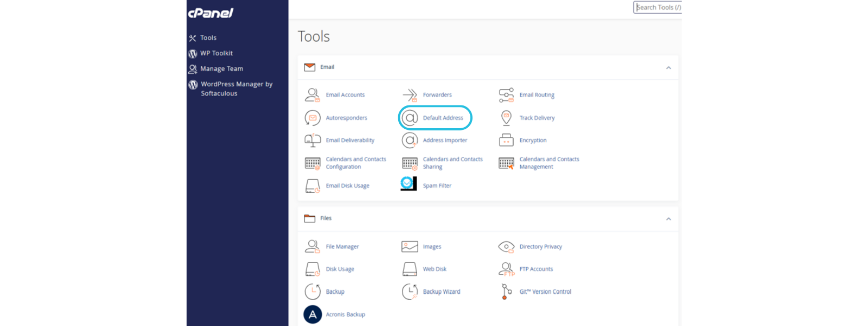This screenshot has height=326, width=868.
Task: Click the Address Importer icon
Action: click(x=410, y=140)
